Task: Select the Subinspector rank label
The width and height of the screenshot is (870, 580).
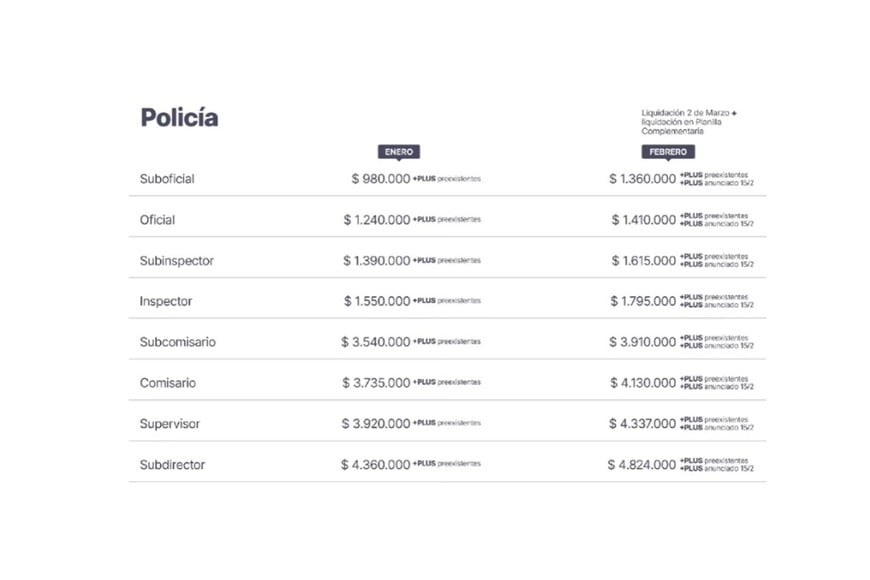Action: click(x=177, y=261)
